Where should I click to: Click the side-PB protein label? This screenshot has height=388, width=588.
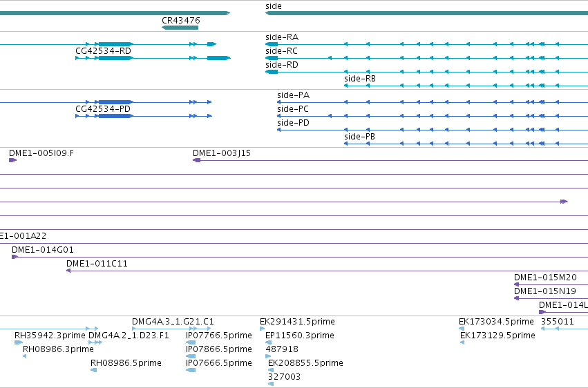(x=359, y=137)
